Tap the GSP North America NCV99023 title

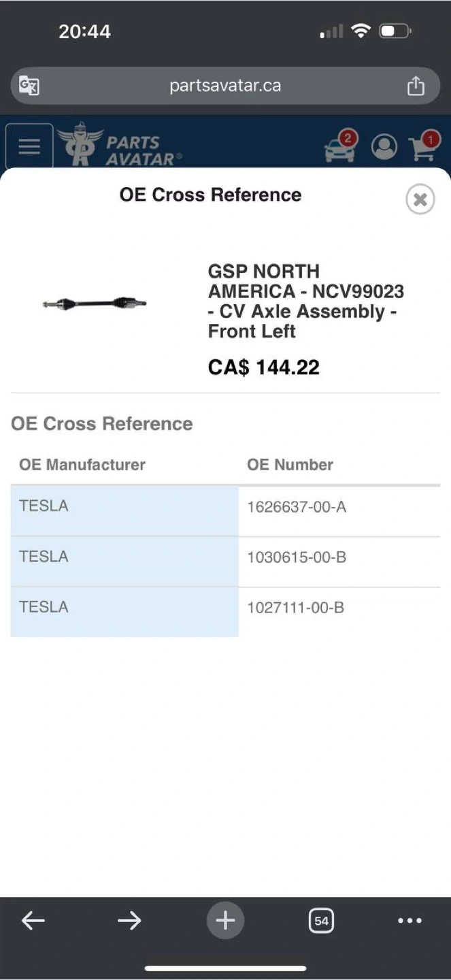point(306,301)
